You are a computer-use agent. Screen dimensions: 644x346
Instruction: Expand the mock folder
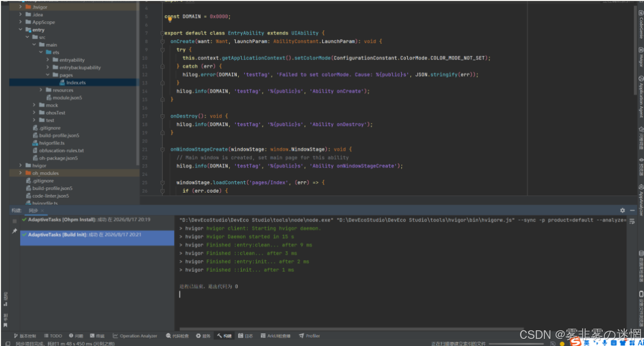(34, 105)
